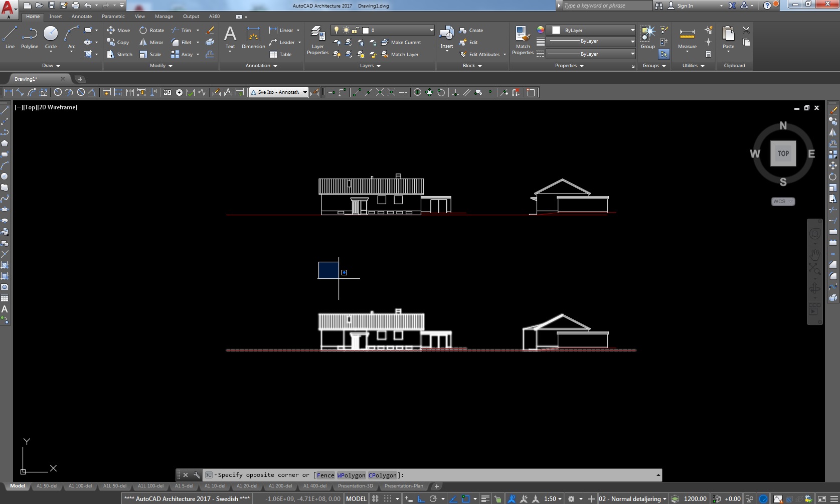
Task: Select the Line tool in the Draw panel
Action: click(10, 35)
